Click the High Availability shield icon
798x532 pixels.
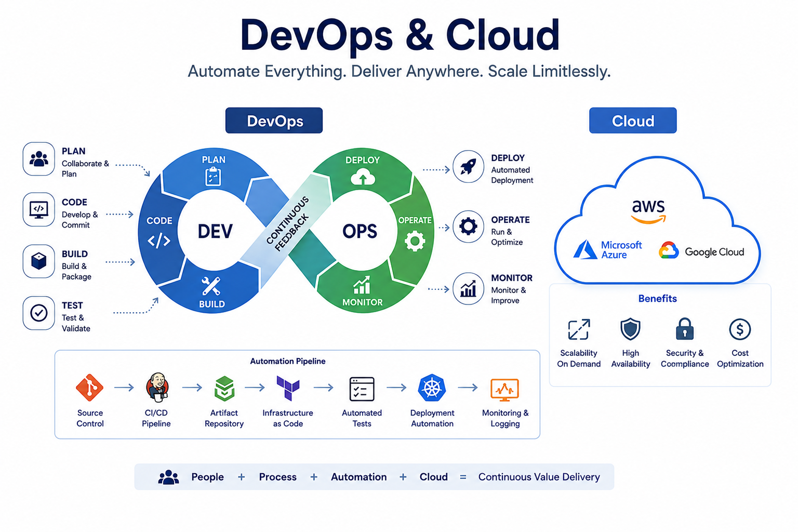coord(630,329)
